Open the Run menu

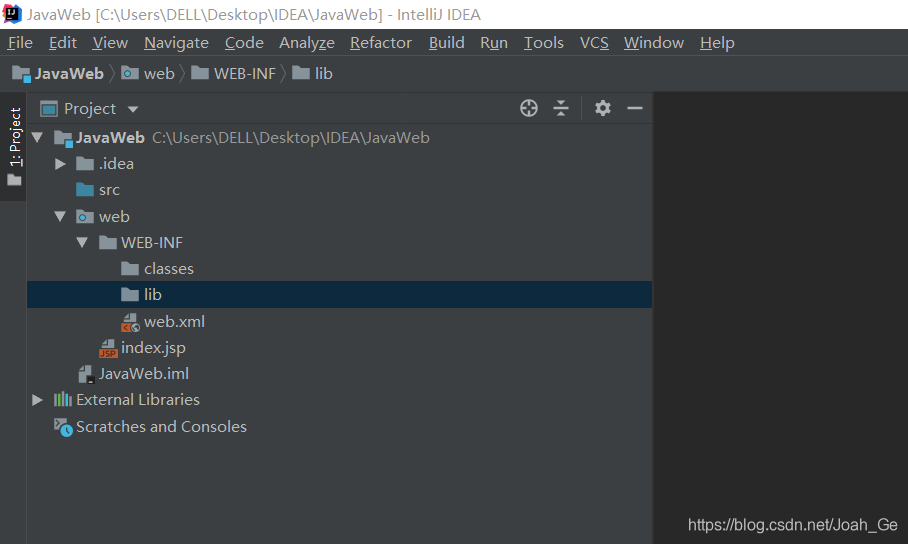pos(494,43)
